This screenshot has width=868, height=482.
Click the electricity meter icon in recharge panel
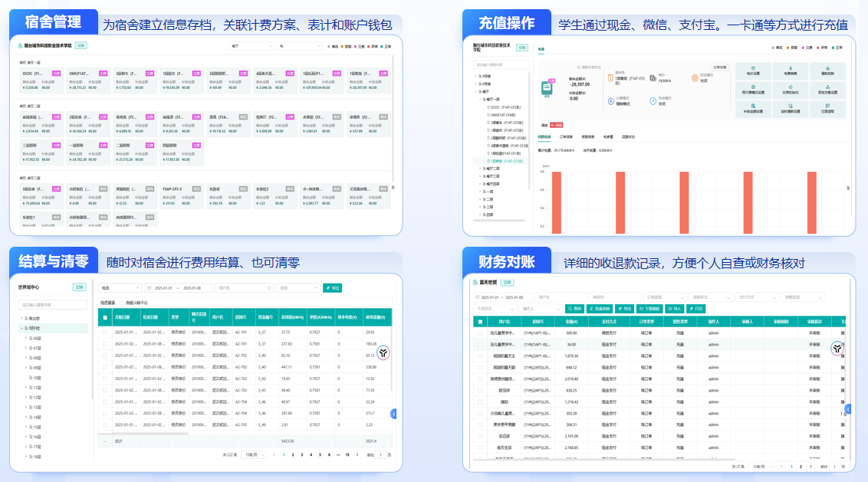pos(547,89)
